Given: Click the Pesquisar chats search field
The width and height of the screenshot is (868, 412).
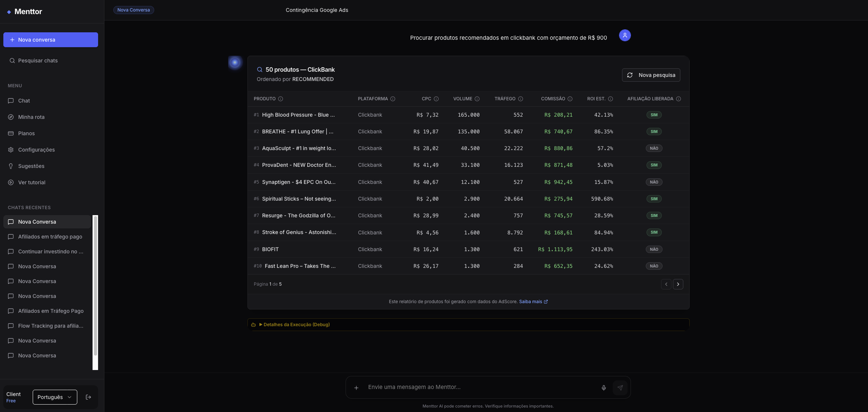Looking at the screenshot, I should (x=51, y=61).
